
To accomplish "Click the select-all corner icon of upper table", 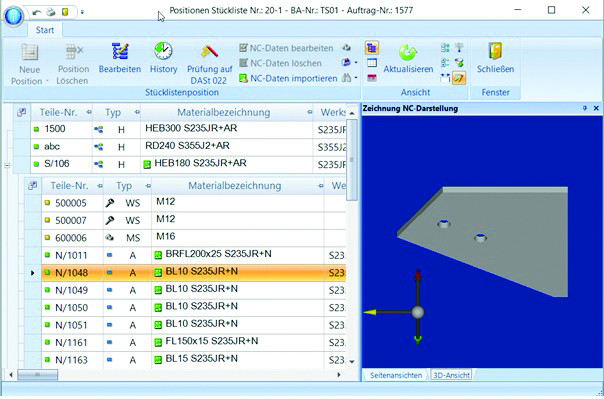I will 22,112.
